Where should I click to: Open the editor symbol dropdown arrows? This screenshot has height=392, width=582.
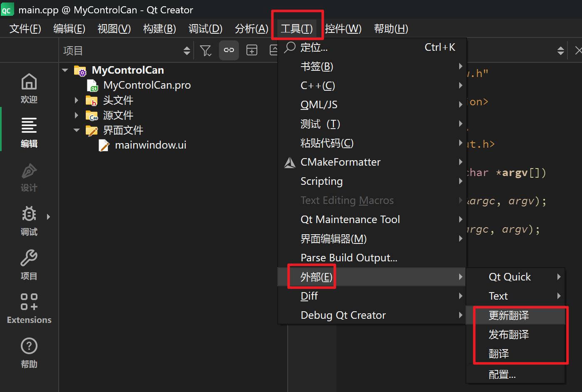[x=561, y=50]
